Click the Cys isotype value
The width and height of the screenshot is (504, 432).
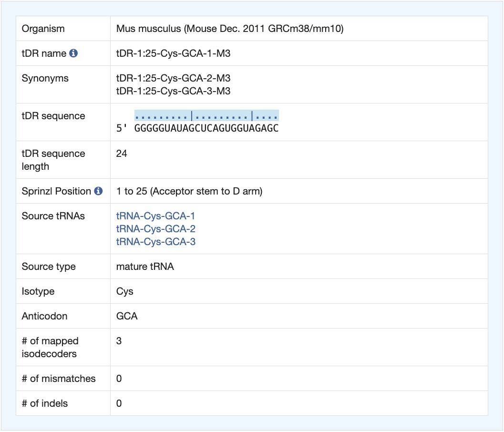pyautogui.click(x=125, y=291)
